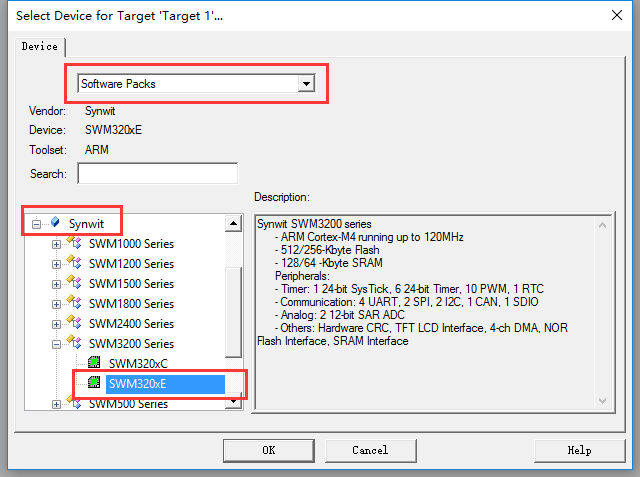The image size is (640, 477).
Task: Choose the SWM320xC device
Action: pyautogui.click(x=138, y=364)
